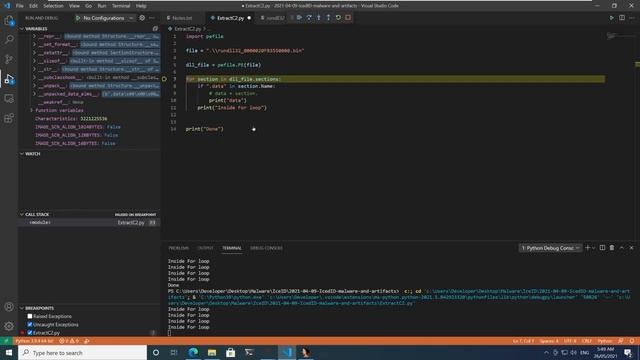Toggle the Uncaught Exceptions checkbox

(30, 324)
